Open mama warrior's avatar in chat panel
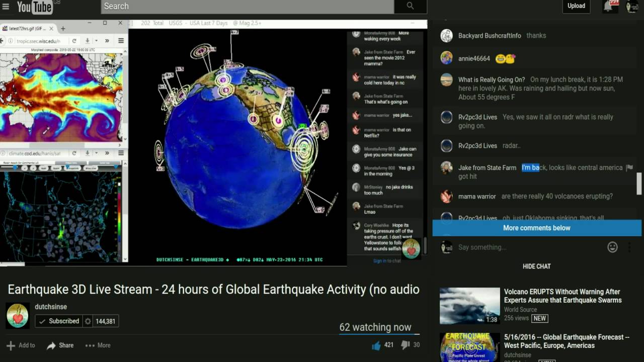The height and width of the screenshot is (362, 644). point(447,196)
